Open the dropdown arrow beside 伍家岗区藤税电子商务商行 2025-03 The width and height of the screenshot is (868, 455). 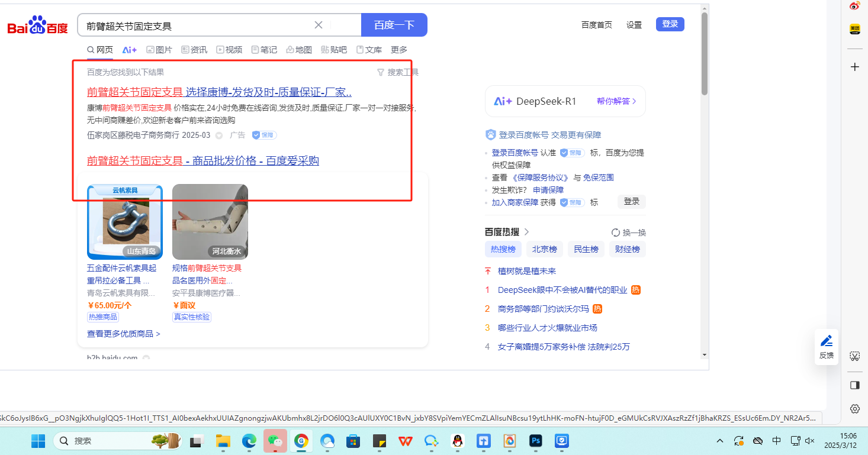coord(218,135)
